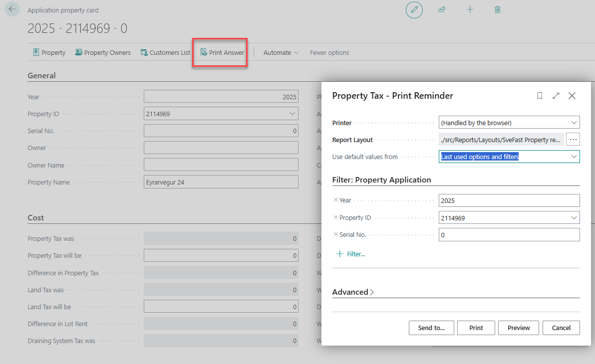Viewport: 595px width, 364px height.
Task: Click the share icon in the header
Action: (442, 9)
